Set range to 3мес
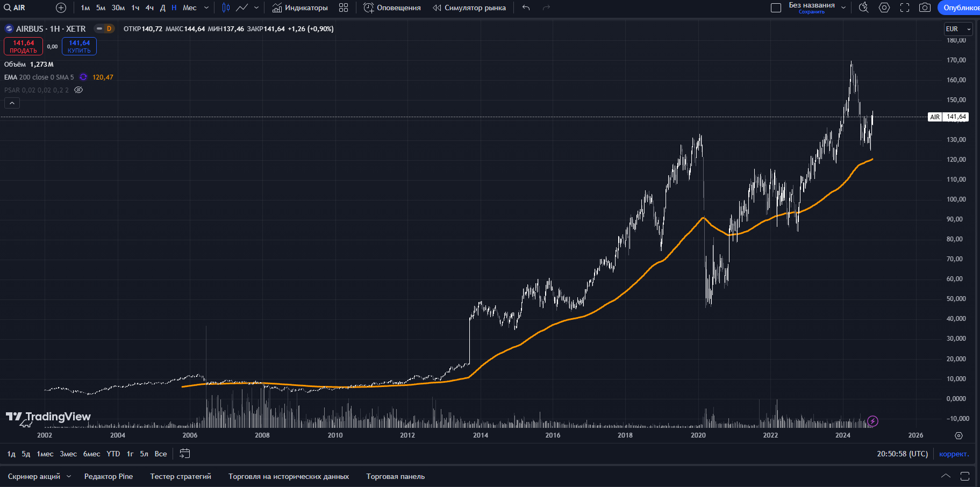 point(68,454)
